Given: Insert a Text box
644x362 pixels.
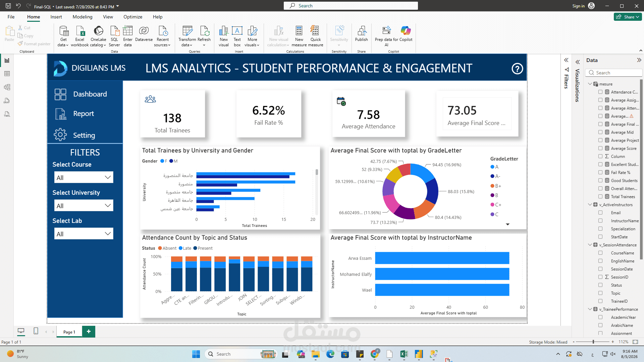Looking at the screenshot, I should pos(237,36).
